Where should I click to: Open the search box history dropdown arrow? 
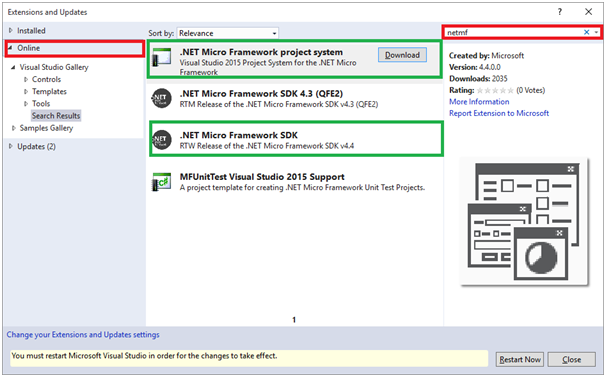tap(596, 32)
